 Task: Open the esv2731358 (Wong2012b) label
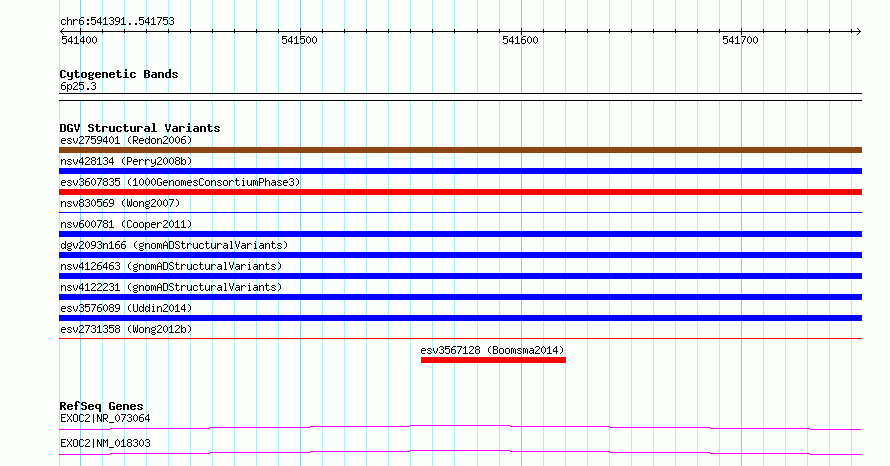pos(126,329)
